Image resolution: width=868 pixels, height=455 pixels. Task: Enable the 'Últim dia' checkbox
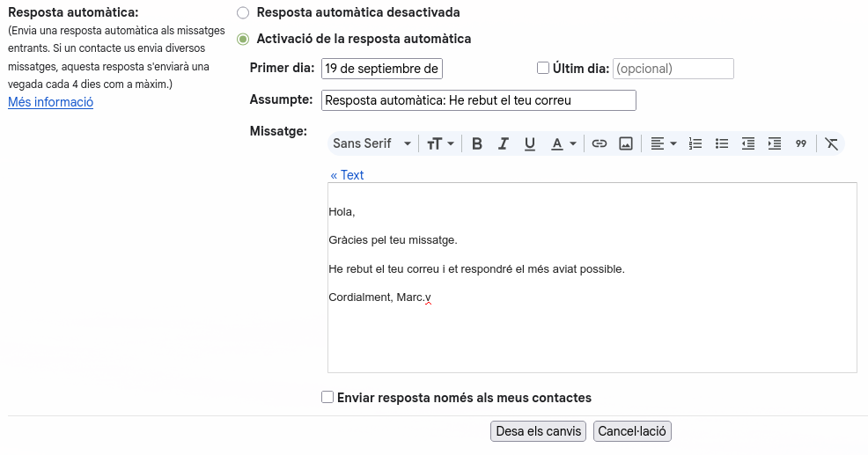point(543,68)
